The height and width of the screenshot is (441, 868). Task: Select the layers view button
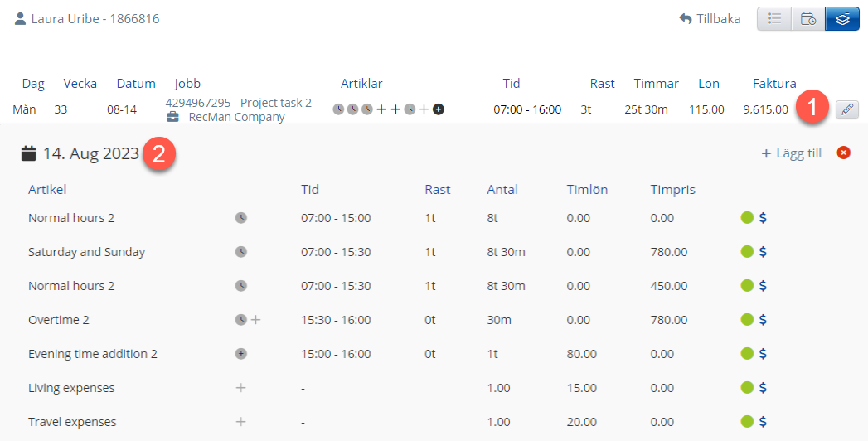tap(841, 18)
